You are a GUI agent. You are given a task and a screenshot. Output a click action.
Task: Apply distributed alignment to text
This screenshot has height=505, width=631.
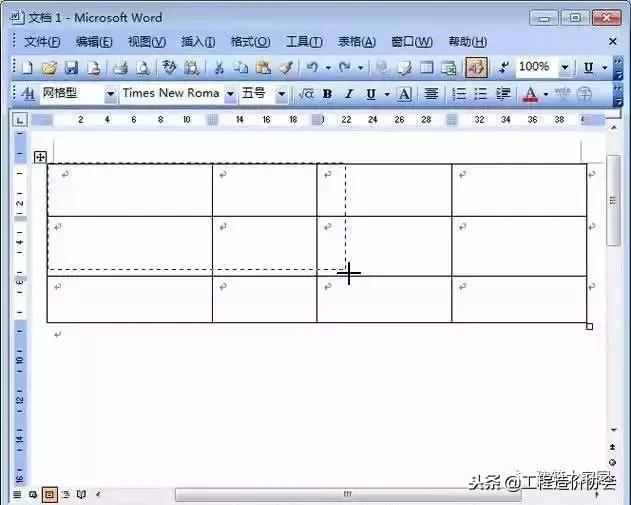(x=431, y=94)
